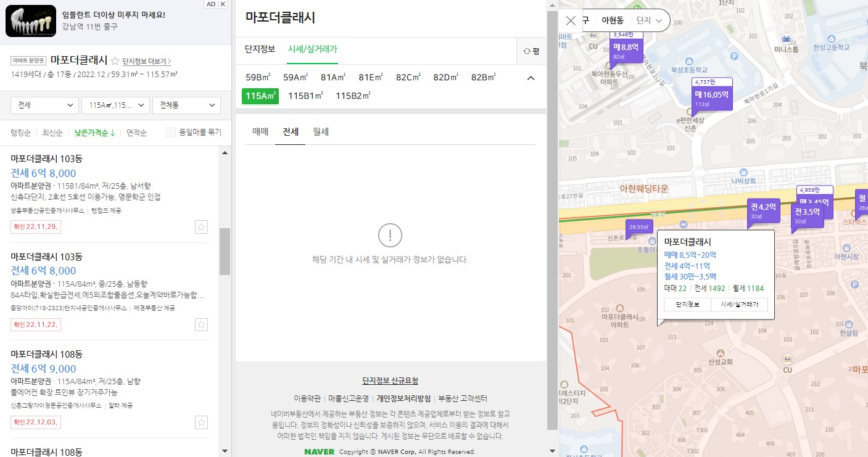Select the 82B㎡ area type
Viewport: 868px width, 457px height.
484,78
